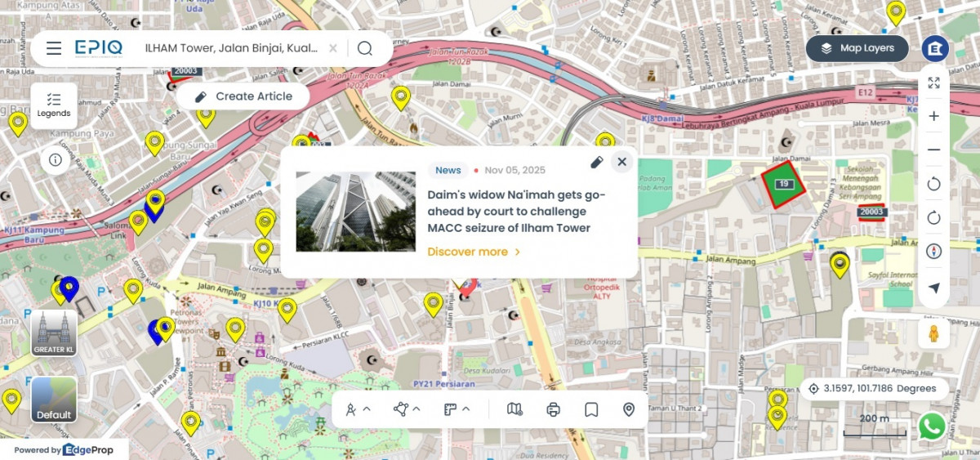The width and height of the screenshot is (980, 460).
Task: Open the hamburger menu
Action: click(54, 48)
